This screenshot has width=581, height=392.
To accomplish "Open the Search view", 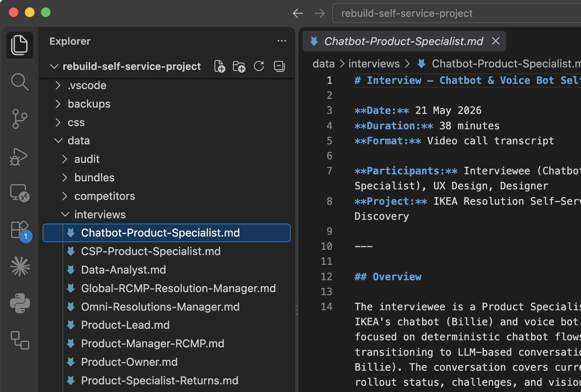I will pyautogui.click(x=20, y=82).
